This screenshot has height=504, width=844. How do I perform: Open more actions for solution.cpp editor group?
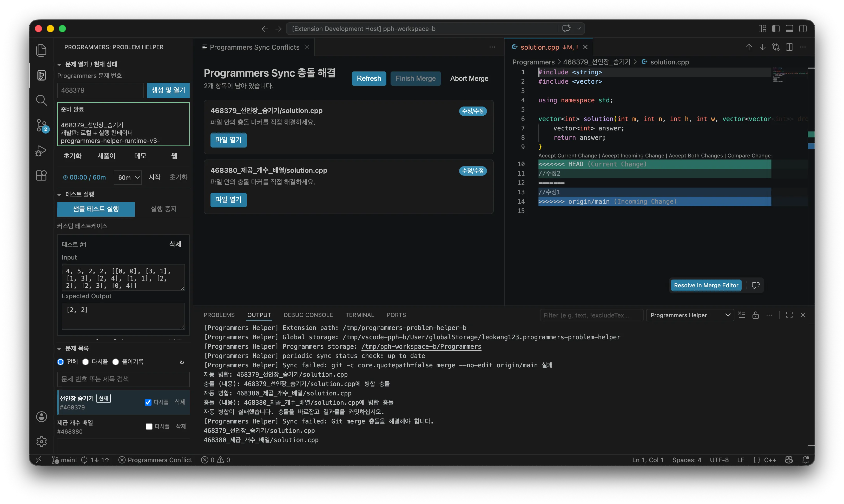click(803, 47)
